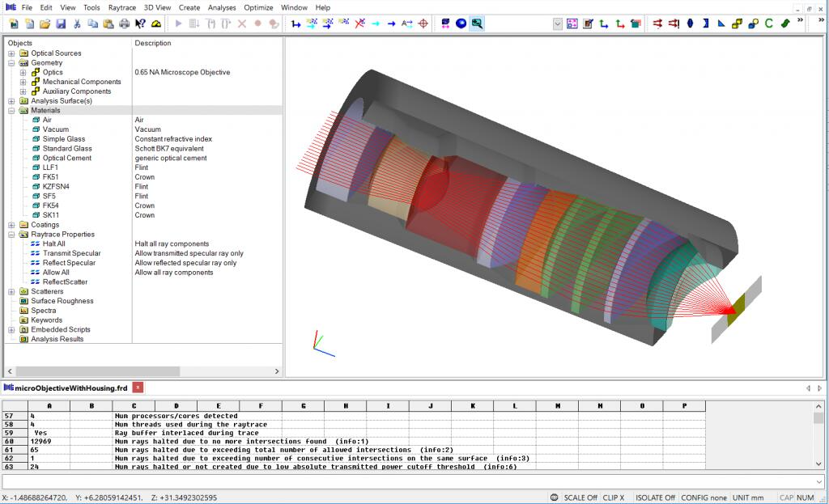This screenshot has height=504, width=829.
Task: Open the Analyses menu
Action: tap(222, 7)
